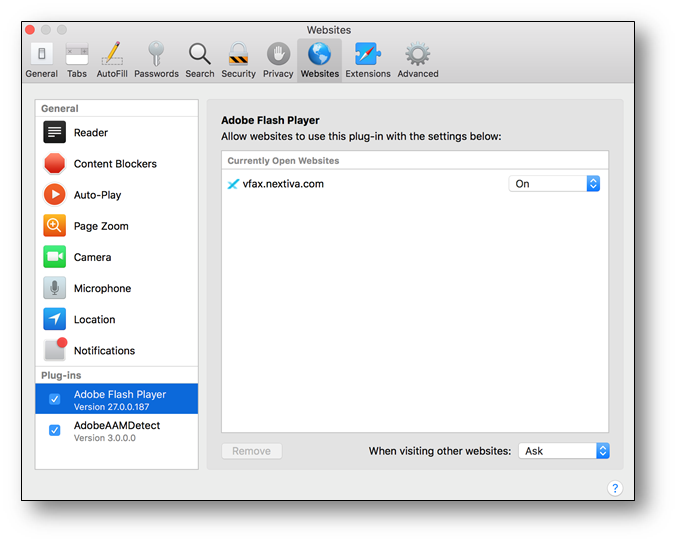This screenshot has width=677, height=543.
Task: Open Privacy preferences hand icon
Action: (x=278, y=54)
